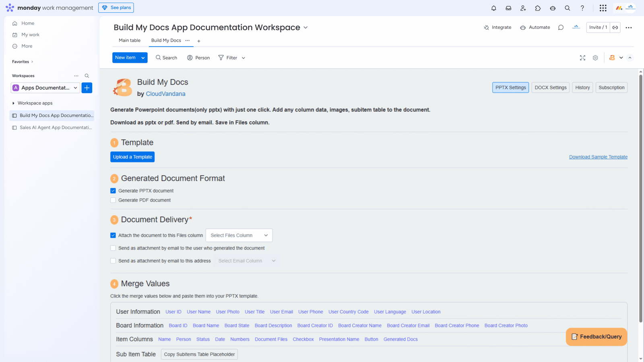Screen dimensions: 644x362
Task: Uncheck Generate PPTX document
Action: (x=113, y=191)
